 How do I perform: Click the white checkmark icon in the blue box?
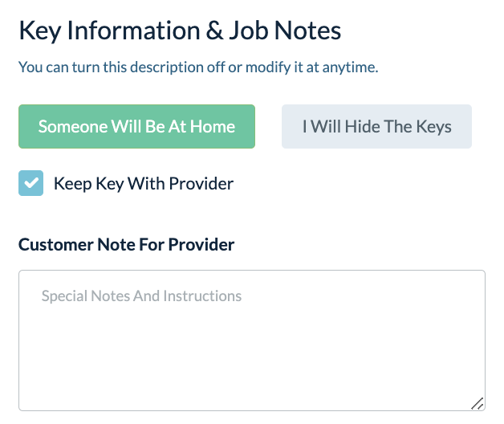tap(30, 183)
